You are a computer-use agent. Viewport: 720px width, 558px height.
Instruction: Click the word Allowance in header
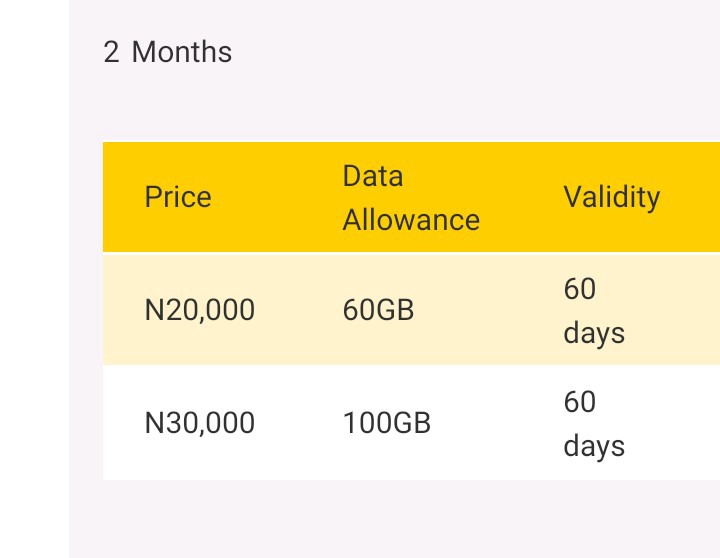click(x=411, y=220)
